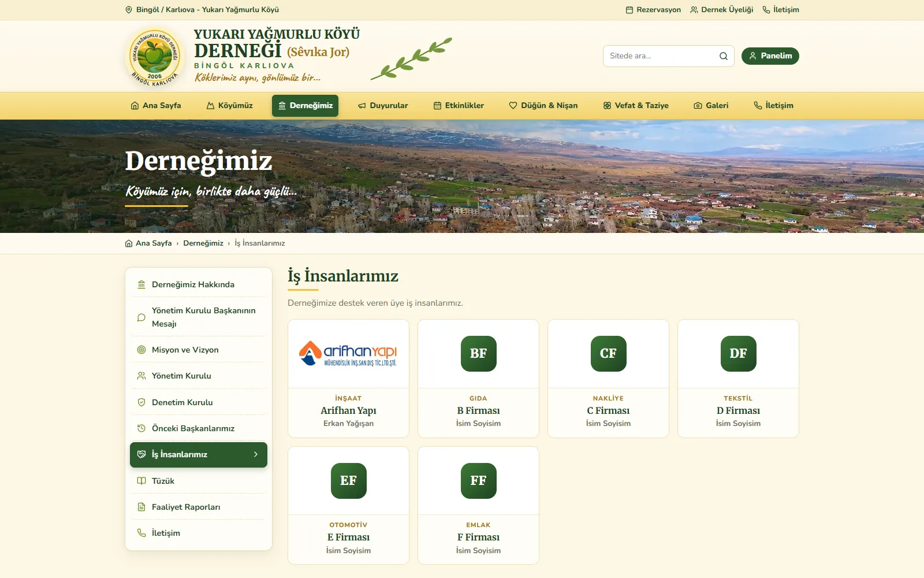Click the document icon beside Faaliyet Raporları
This screenshot has height=578, width=924.
click(x=141, y=507)
